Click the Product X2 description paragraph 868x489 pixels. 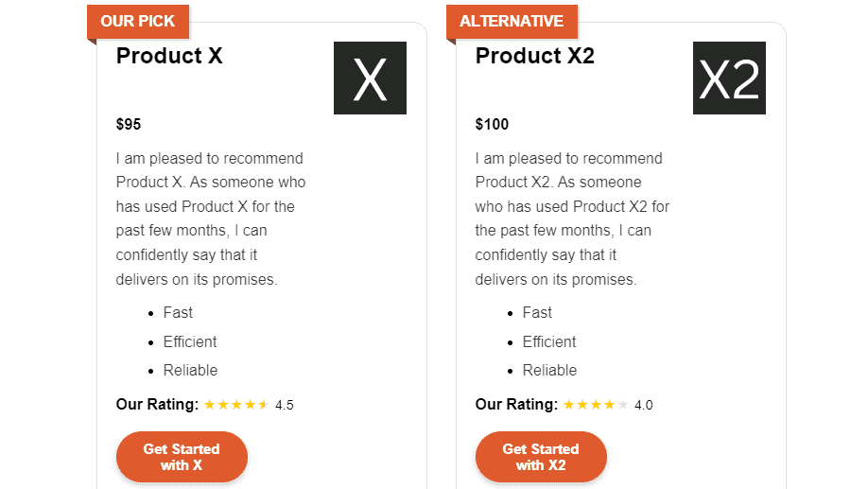pyautogui.click(x=571, y=218)
